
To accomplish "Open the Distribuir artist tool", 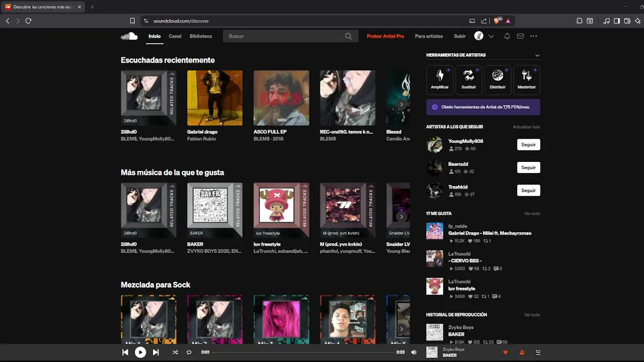I will (x=498, y=79).
